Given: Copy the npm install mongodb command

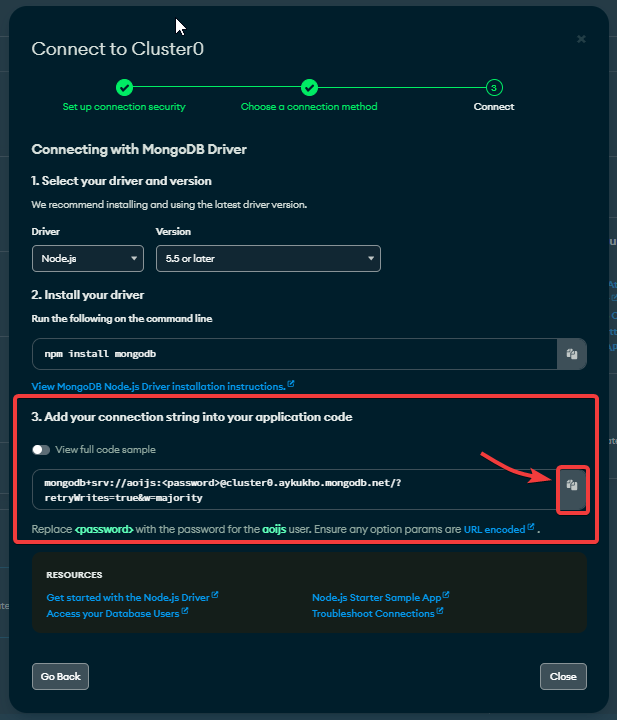Looking at the screenshot, I should click(572, 354).
